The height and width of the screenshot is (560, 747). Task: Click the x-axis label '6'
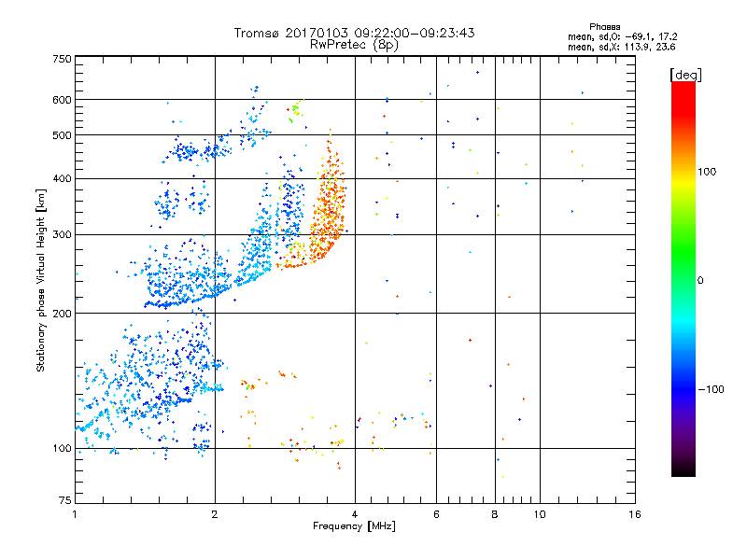click(436, 514)
